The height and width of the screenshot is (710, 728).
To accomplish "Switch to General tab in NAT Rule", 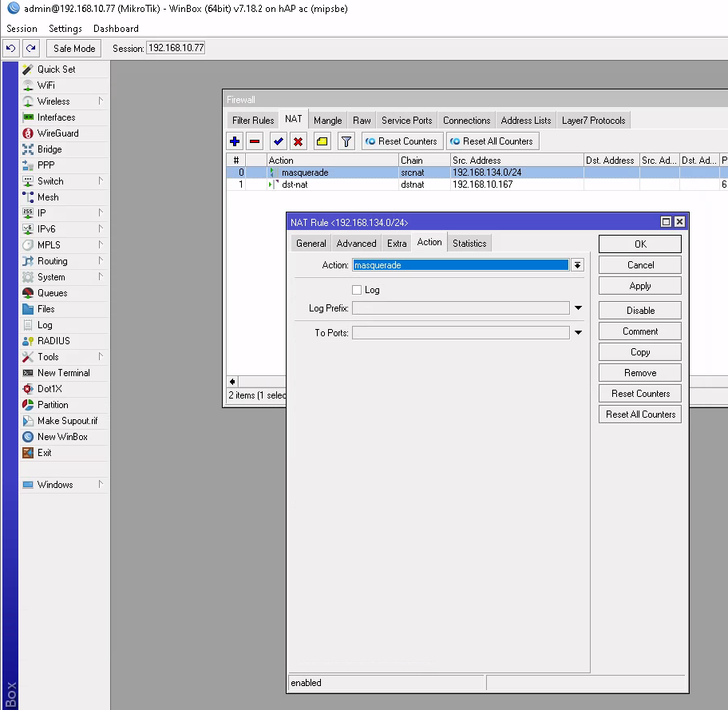I will (311, 244).
